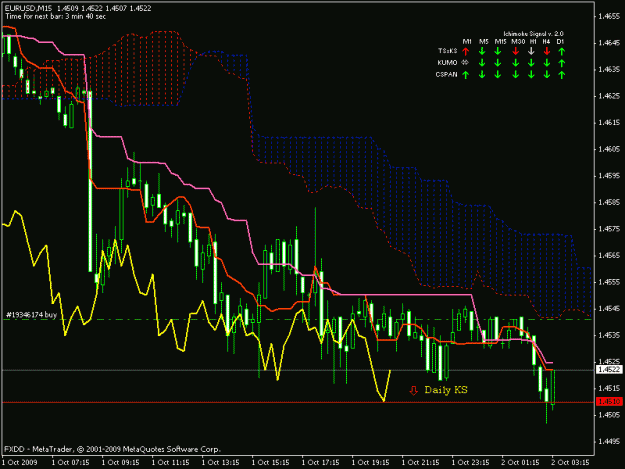
Task: Click the '1 Oct 17:15' time label
Action: tap(320, 463)
